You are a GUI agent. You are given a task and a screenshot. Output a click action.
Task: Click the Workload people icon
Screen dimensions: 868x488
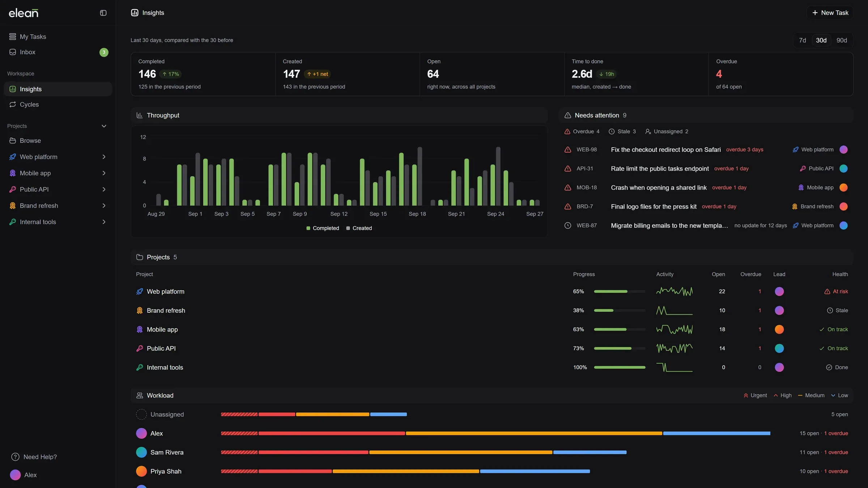click(139, 395)
